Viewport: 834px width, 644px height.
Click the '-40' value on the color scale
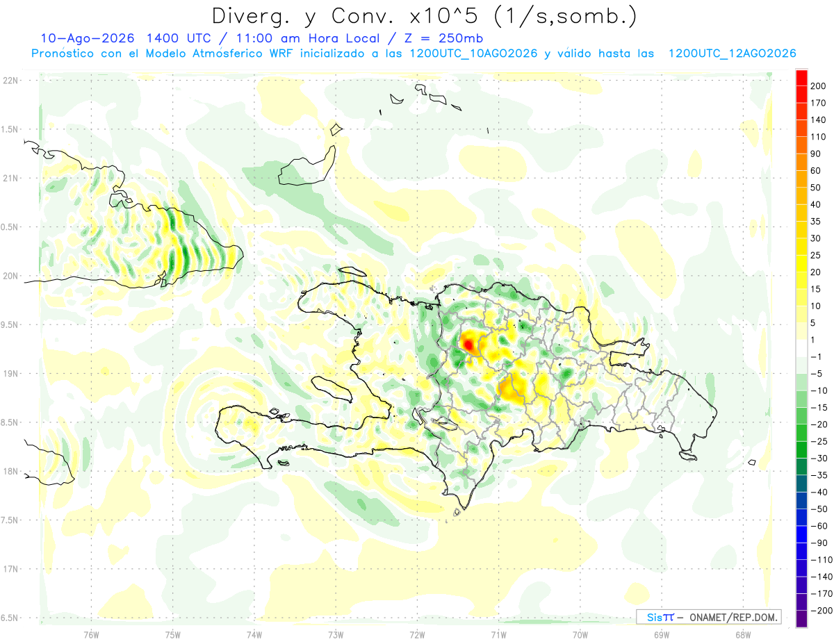[820, 493]
